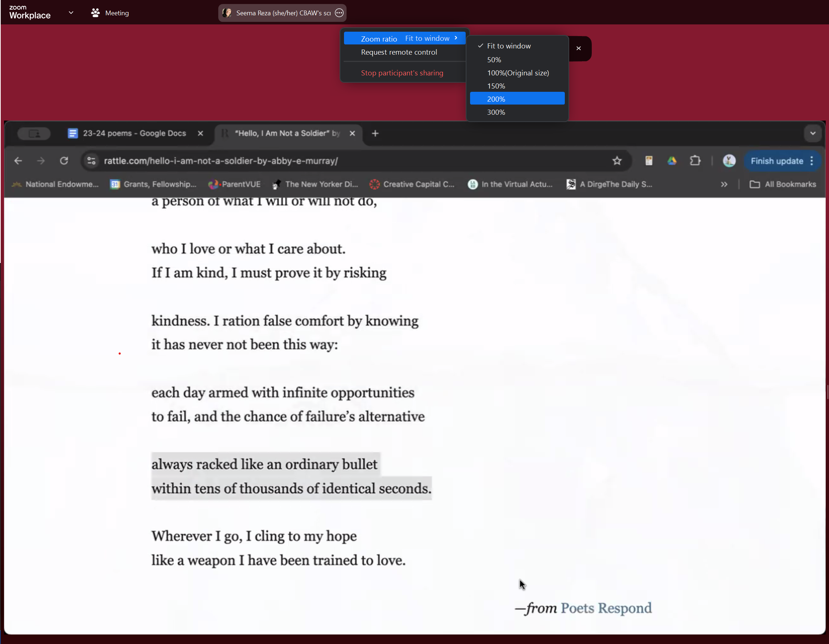Click the bookmark star icon

coord(617,161)
